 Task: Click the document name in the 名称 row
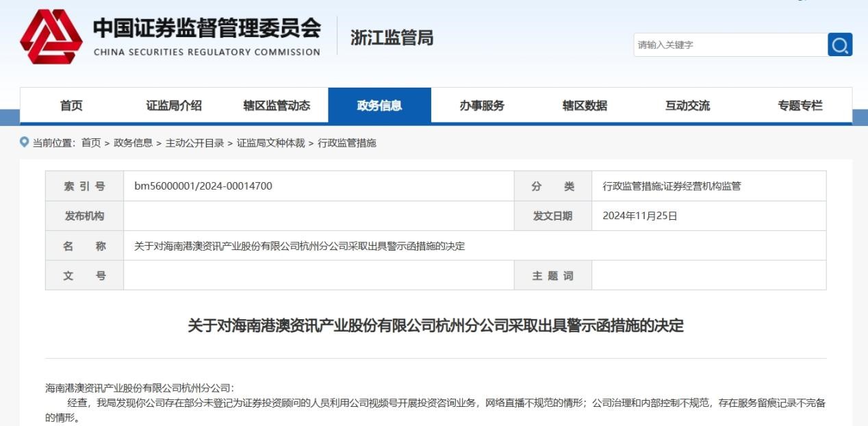(x=299, y=246)
